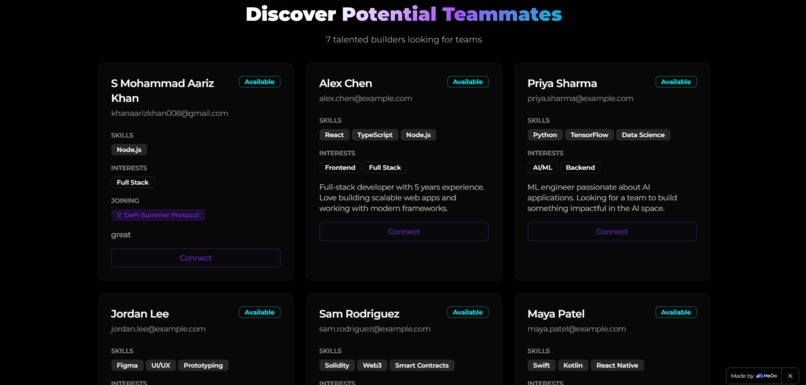Click the name Jordan Lee
The image size is (806, 385).
[140, 314]
